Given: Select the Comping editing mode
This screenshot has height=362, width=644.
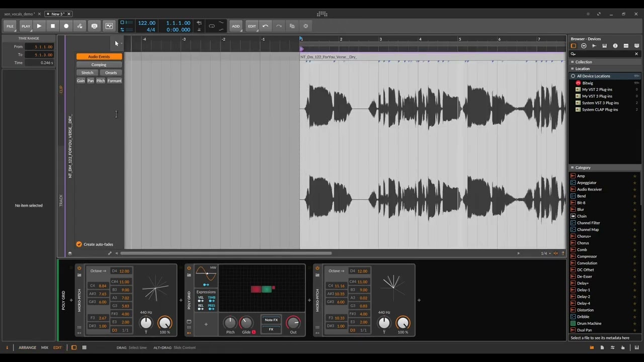Looking at the screenshot, I should 99,65.
